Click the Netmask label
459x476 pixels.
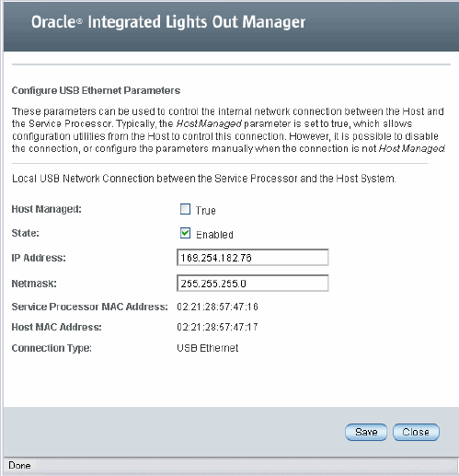tap(34, 284)
